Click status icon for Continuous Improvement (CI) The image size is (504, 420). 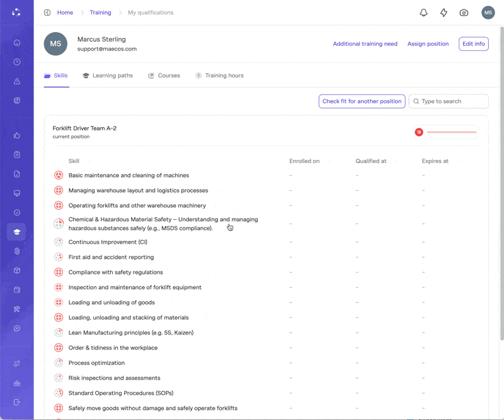coord(59,242)
